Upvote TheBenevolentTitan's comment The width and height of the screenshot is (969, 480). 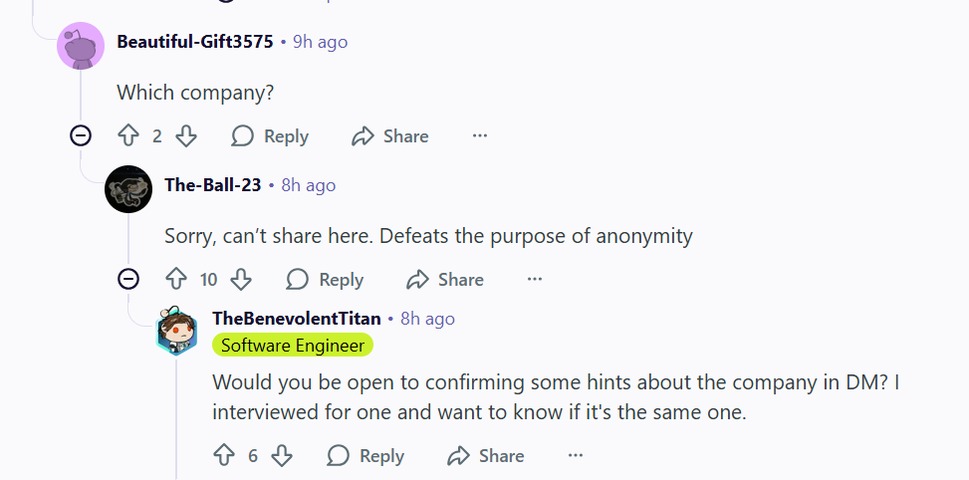(x=224, y=455)
